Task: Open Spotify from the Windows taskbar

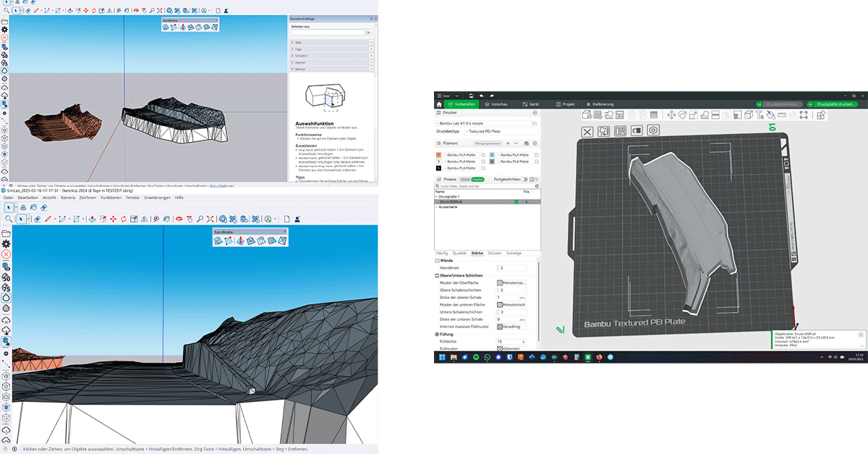Action: (476, 358)
